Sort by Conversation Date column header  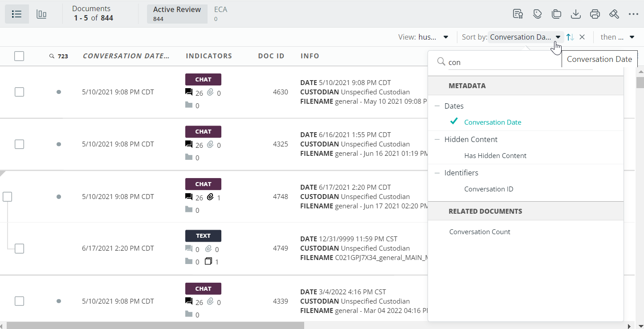click(x=126, y=56)
